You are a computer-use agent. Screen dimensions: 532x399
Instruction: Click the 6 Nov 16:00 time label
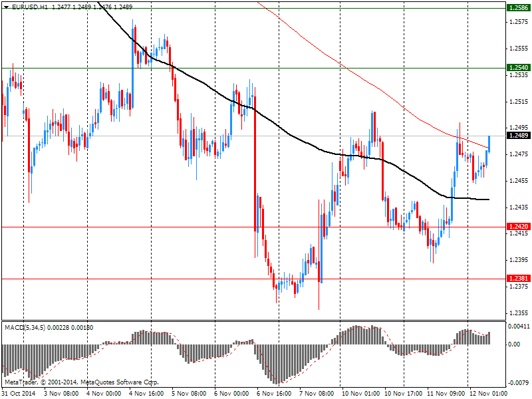pos(274,393)
